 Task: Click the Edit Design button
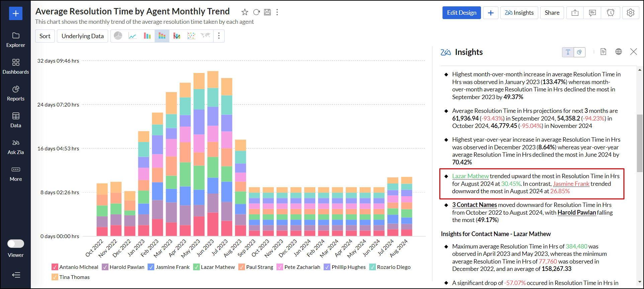(x=461, y=13)
